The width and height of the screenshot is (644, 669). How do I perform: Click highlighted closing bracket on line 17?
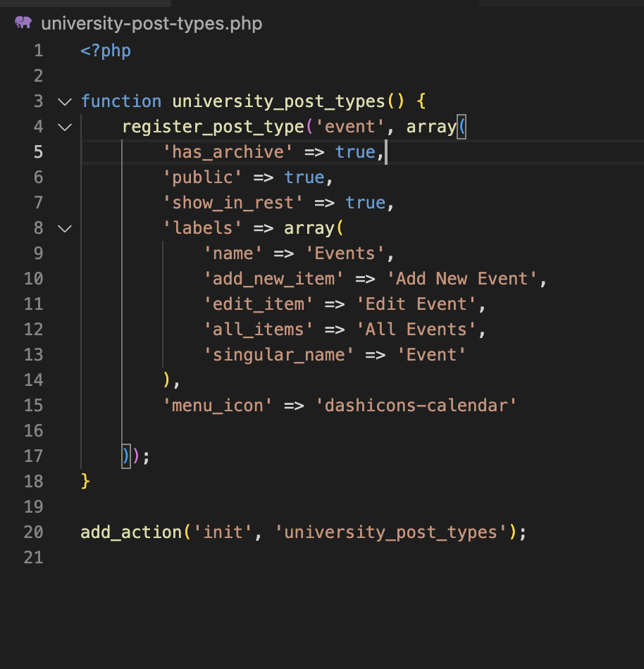tap(126, 456)
